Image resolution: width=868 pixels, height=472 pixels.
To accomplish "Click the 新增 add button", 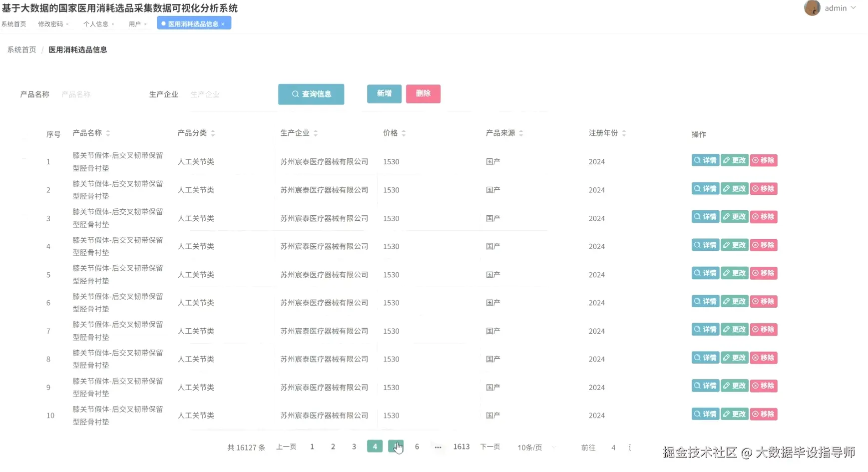I will (x=384, y=93).
